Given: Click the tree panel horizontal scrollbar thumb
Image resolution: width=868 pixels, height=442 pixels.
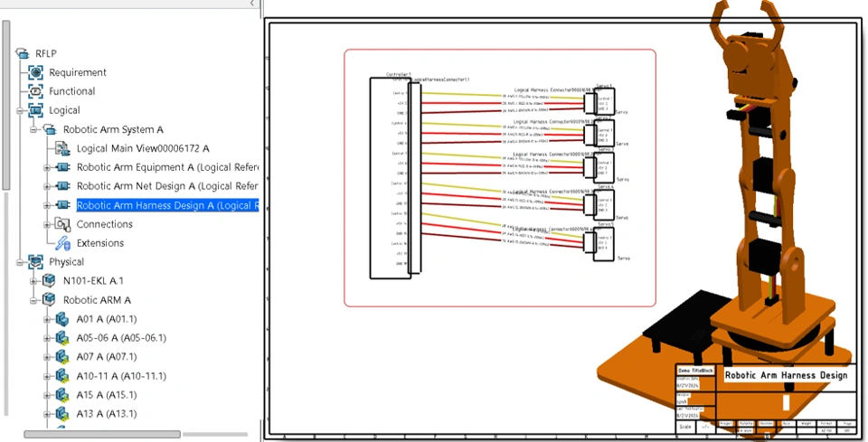Looking at the screenshot, I should (102, 434).
